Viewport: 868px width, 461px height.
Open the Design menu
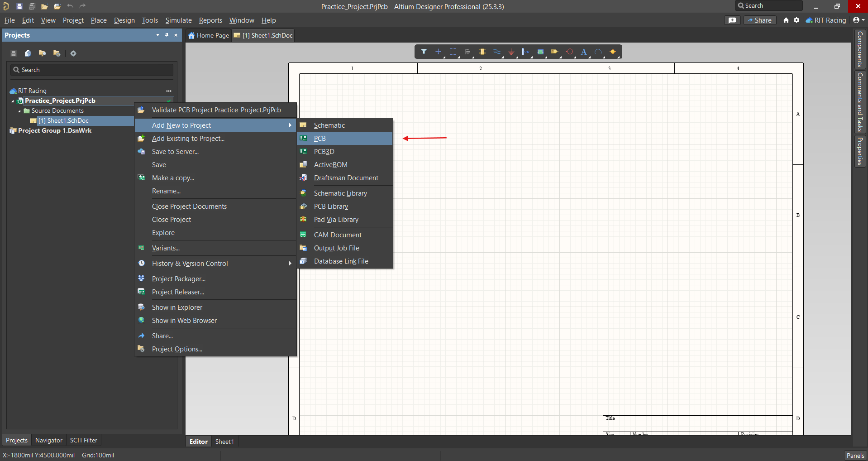[x=124, y=20]
